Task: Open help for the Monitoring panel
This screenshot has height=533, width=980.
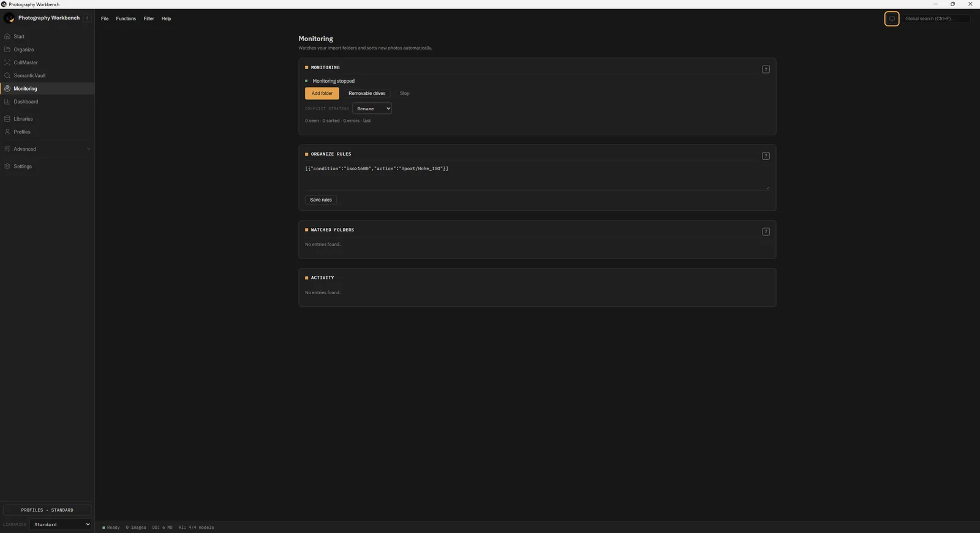Action: tap(766, 69)
